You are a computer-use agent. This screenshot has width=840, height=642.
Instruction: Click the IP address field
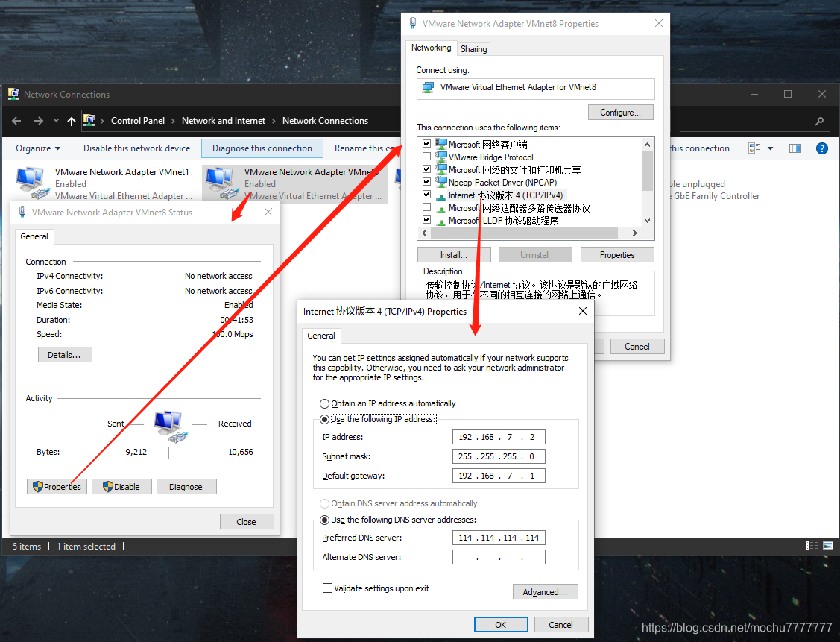tap(499, 437)
